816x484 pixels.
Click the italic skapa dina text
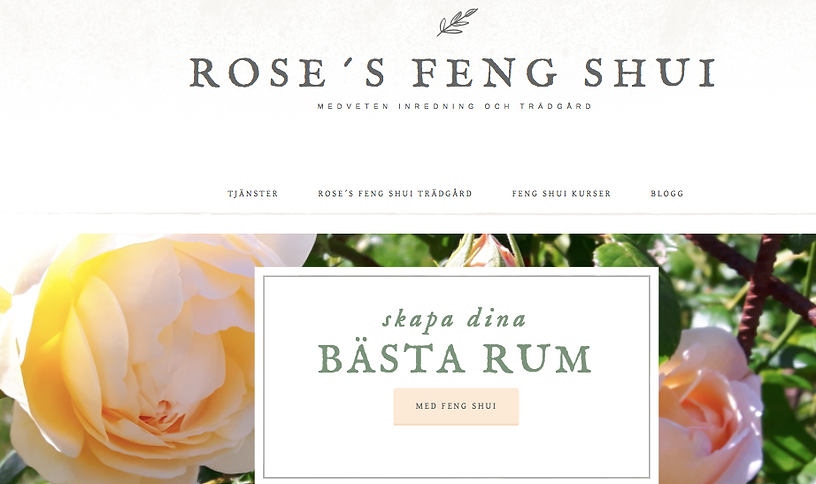point(454,319)
